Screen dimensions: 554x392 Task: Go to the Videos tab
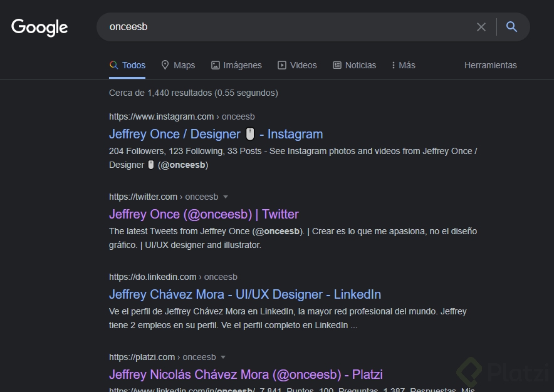[x=297, y=65]
